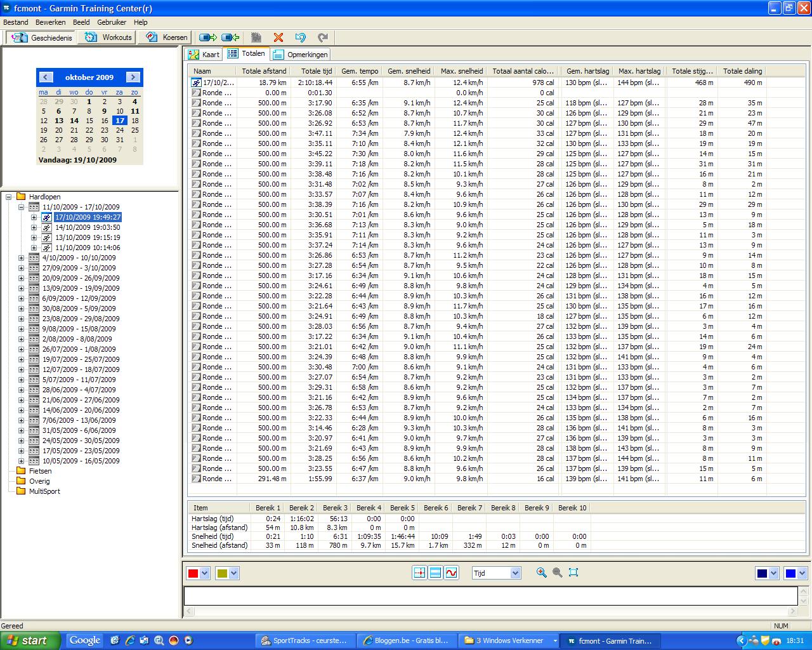The image size is (812, 650).
Task: Select the 11/10/2009 10:14:06 activity
Action: click(x=88, y=248)
